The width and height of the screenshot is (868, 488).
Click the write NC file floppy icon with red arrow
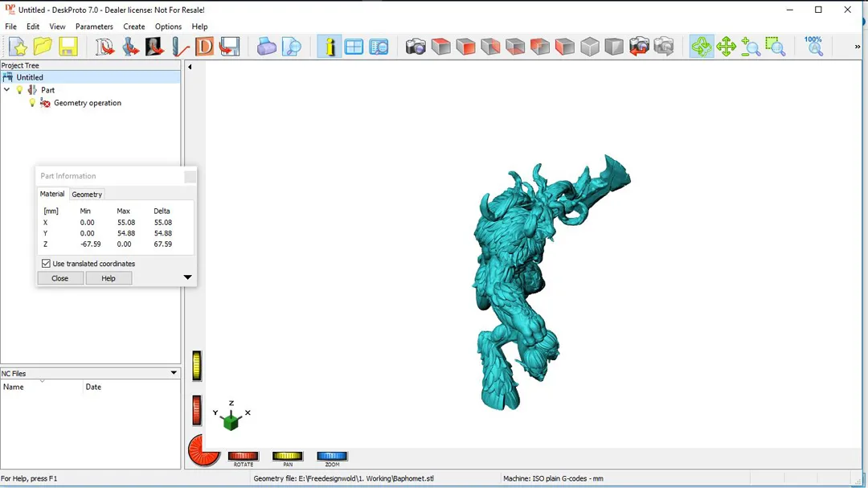[229, 47]
